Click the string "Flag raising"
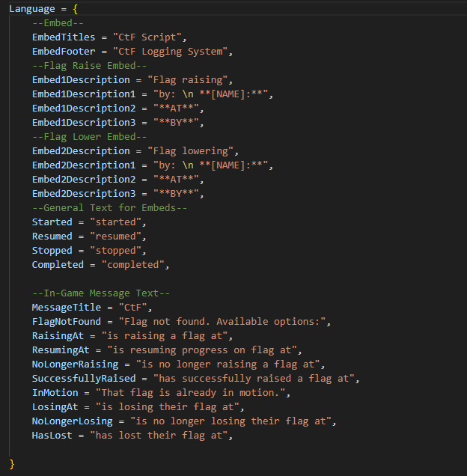This screenshot has width=467, height=476. pyautogui.click(x=188, y=80)
